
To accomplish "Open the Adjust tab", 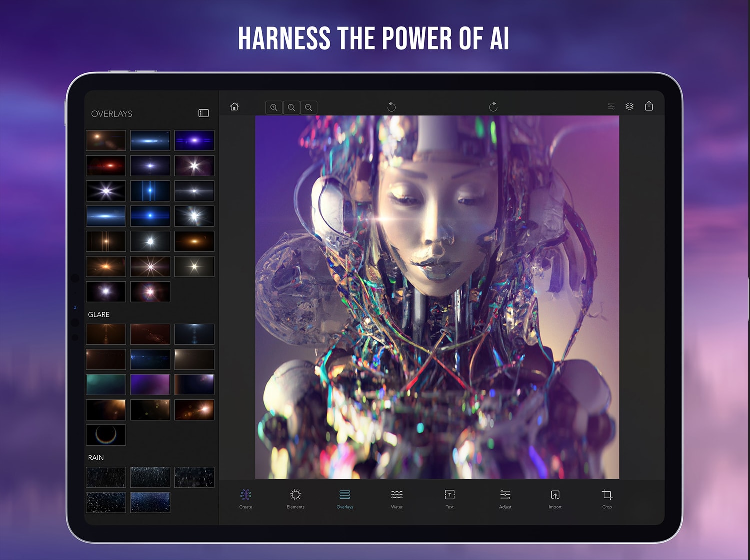I will (x=505, y=499).
